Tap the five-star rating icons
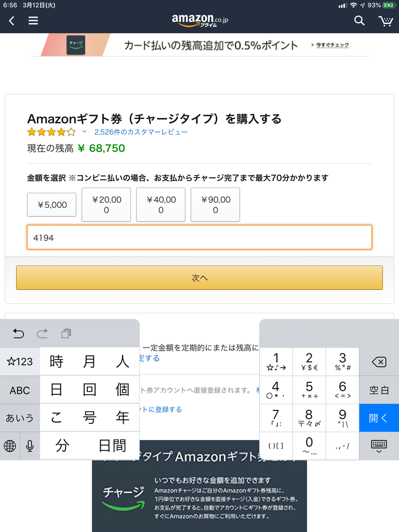This screenshot has height=532, width=399. coord(51,132)
